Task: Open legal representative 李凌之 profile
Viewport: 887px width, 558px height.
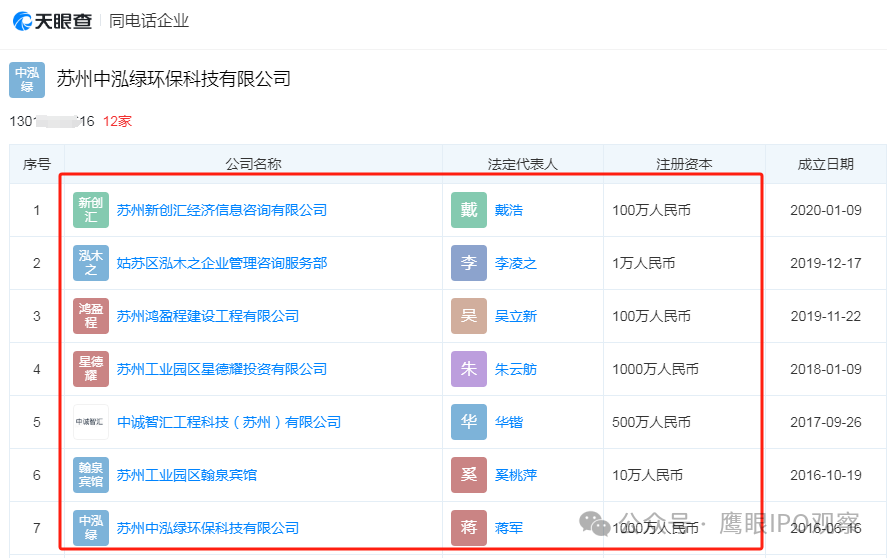Action: click(x=515, y=263)
